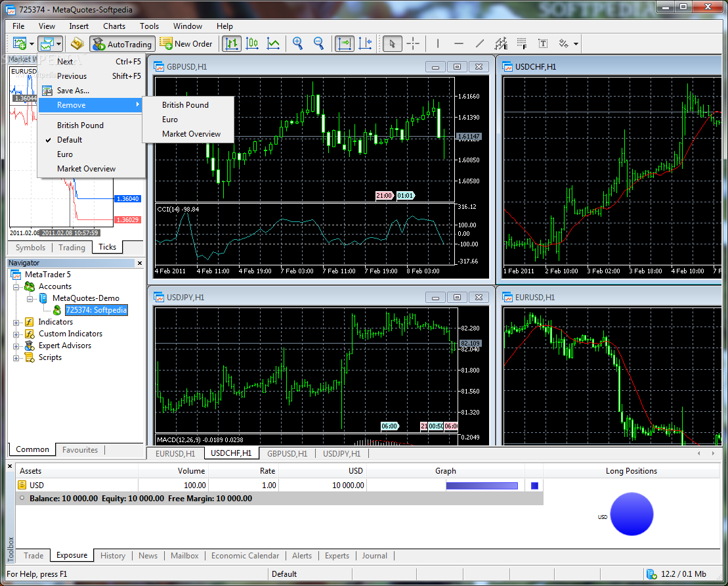Open the objects dropdown arrow in toolbar
This screenshot has width=728, height=586.
(576, 44)
